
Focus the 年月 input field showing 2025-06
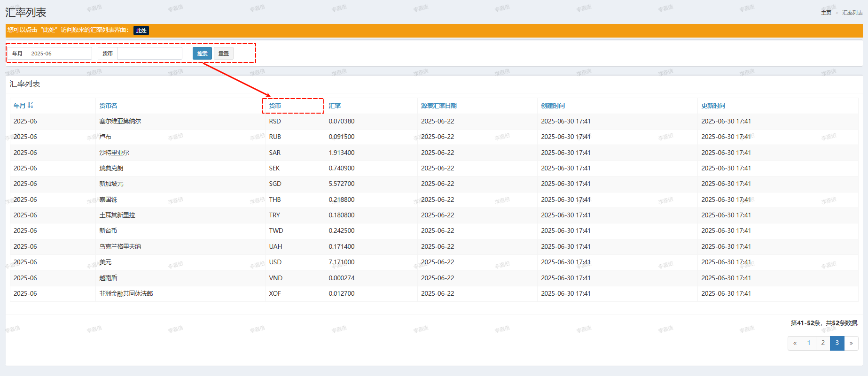click(59, 54)
